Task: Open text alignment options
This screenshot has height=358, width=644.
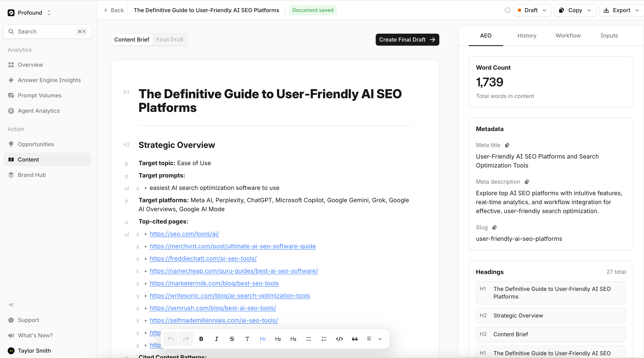Action: 374,339
